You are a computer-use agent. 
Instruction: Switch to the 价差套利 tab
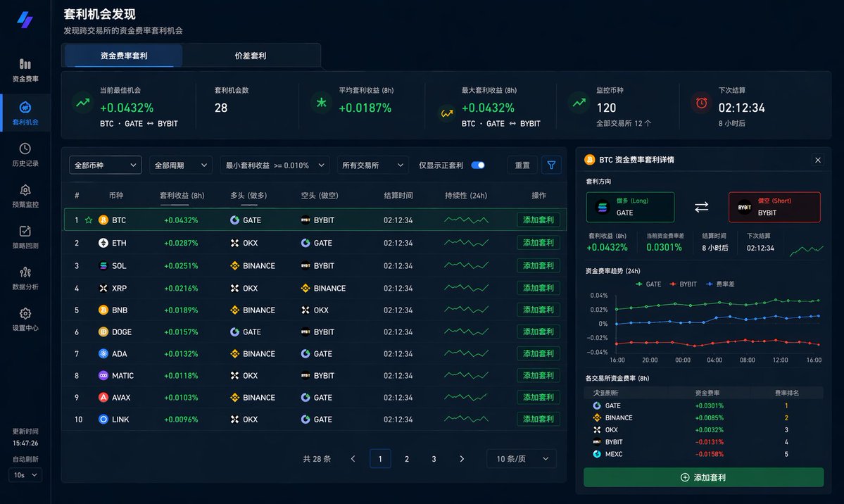[251, 56]
